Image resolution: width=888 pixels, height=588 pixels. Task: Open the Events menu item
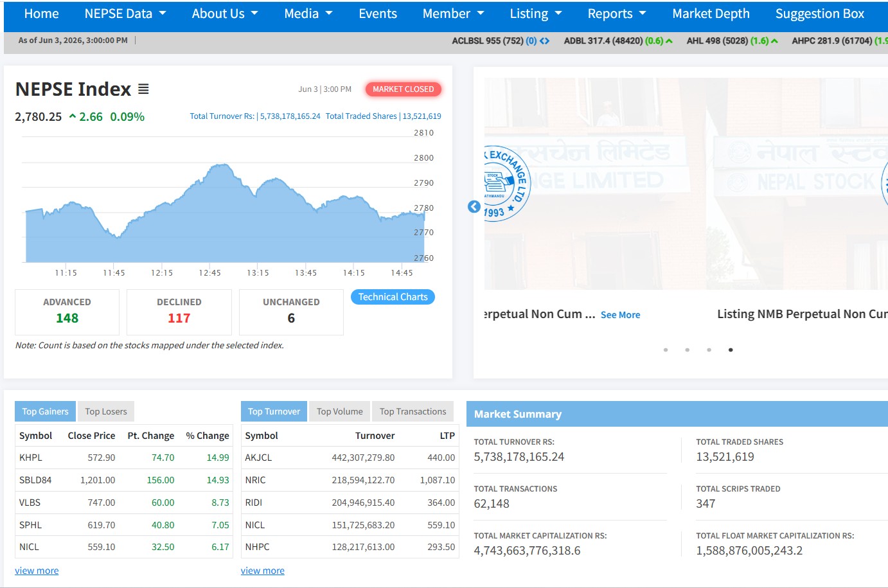click(x=378, y=13)
